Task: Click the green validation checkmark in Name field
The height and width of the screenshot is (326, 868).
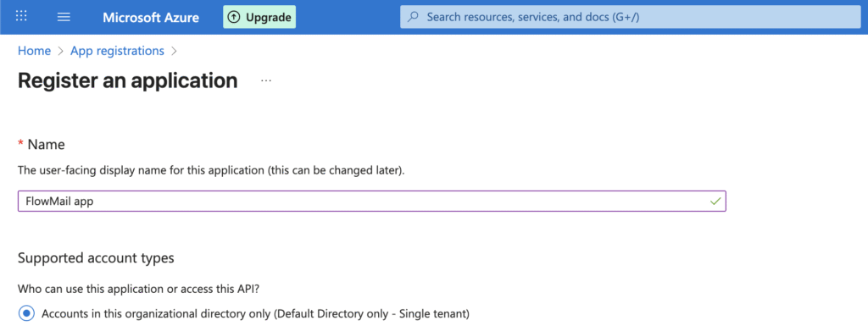Action: coord(715,202)
